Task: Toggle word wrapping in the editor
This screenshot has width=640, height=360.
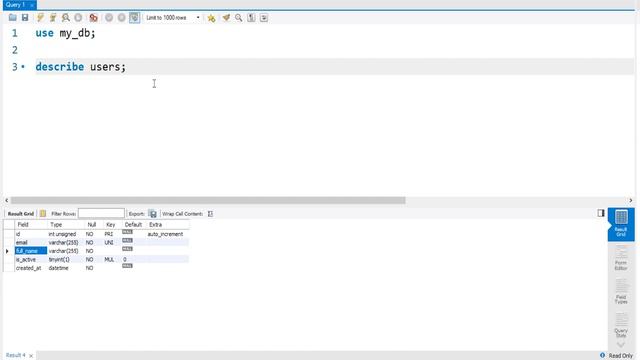Action: pyautogui.click(x=264, y=18)
